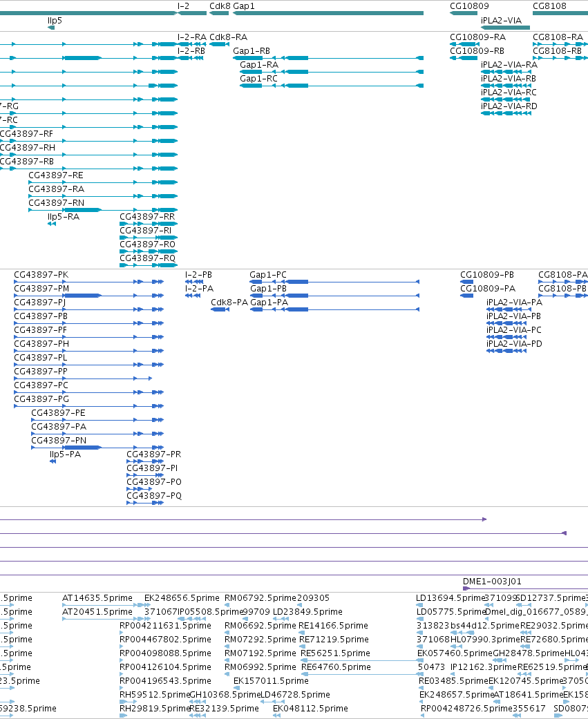Select the CG10809-PB protein label

pyautogui.click(x=487, y=275)
